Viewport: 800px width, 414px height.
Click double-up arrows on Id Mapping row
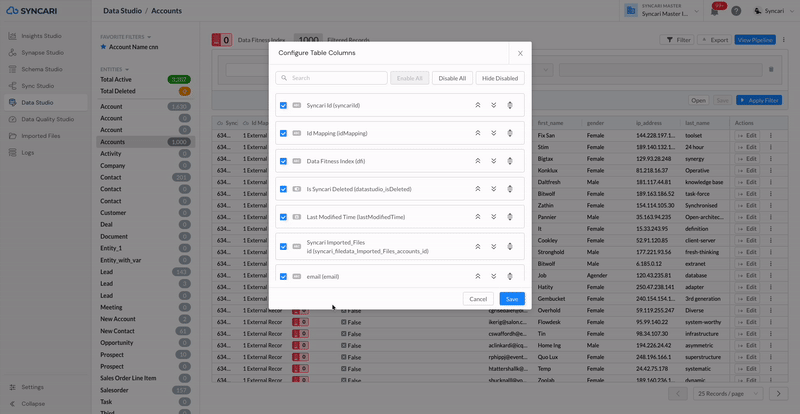[x=478, y=133]
